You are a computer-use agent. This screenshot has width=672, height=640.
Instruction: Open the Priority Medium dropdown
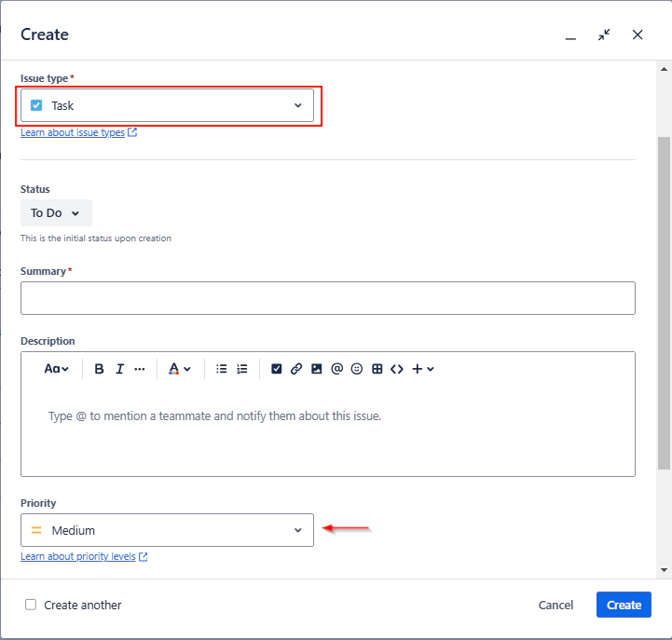(167, 530)
